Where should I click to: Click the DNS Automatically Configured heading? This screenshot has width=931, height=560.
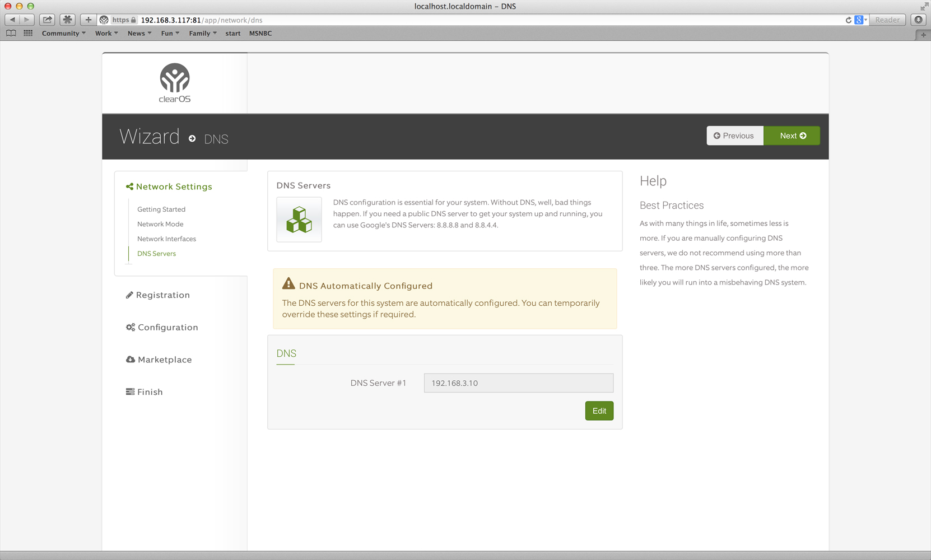click(x=366, y=286)
